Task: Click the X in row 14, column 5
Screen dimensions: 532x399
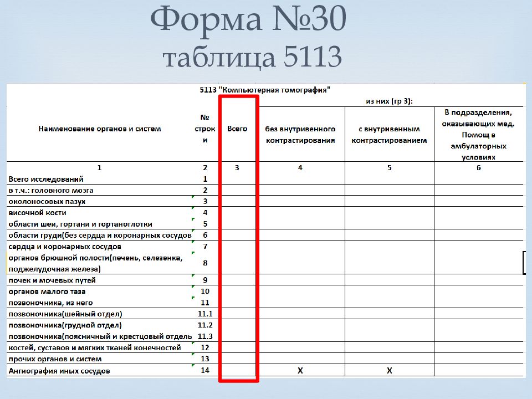Action: [389, 371]
